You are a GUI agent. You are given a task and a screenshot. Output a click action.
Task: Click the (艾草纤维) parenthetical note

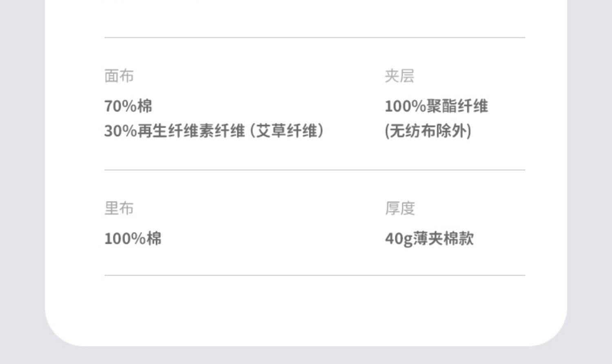(287, 131)
